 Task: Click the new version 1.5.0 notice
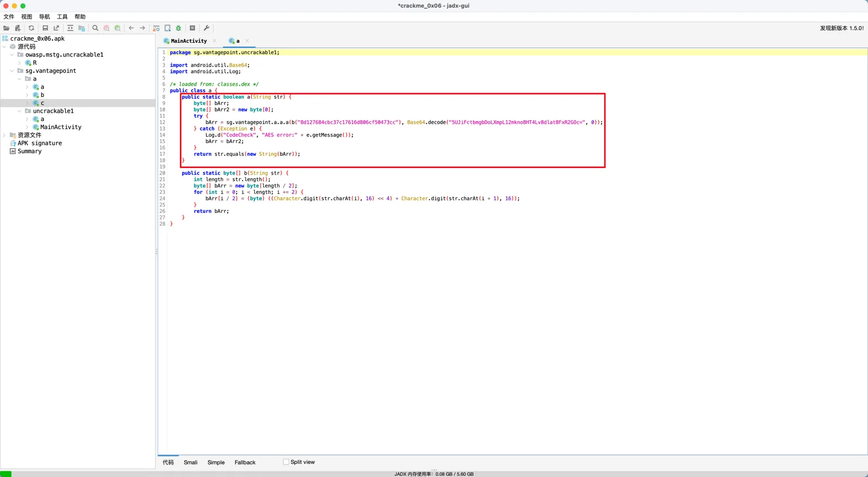842,28
